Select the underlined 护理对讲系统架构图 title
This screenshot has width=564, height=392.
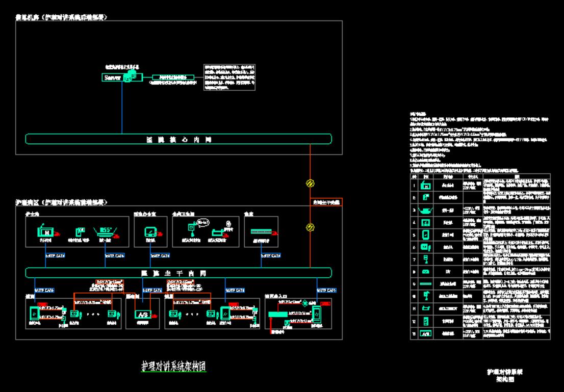click(x=173, y=367)
